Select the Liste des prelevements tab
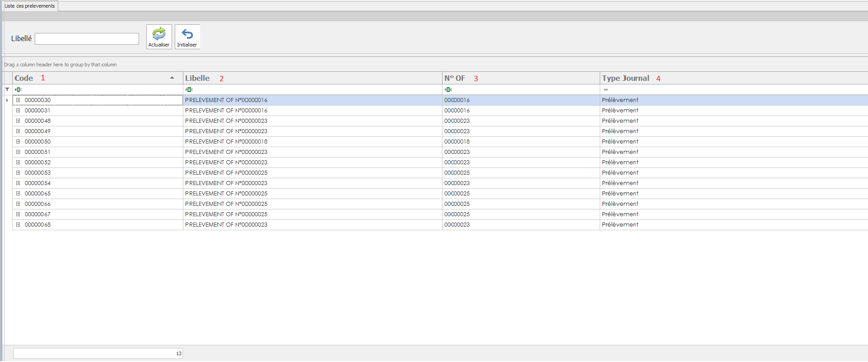Screen dimensions: 868x362 click(30, 6)
